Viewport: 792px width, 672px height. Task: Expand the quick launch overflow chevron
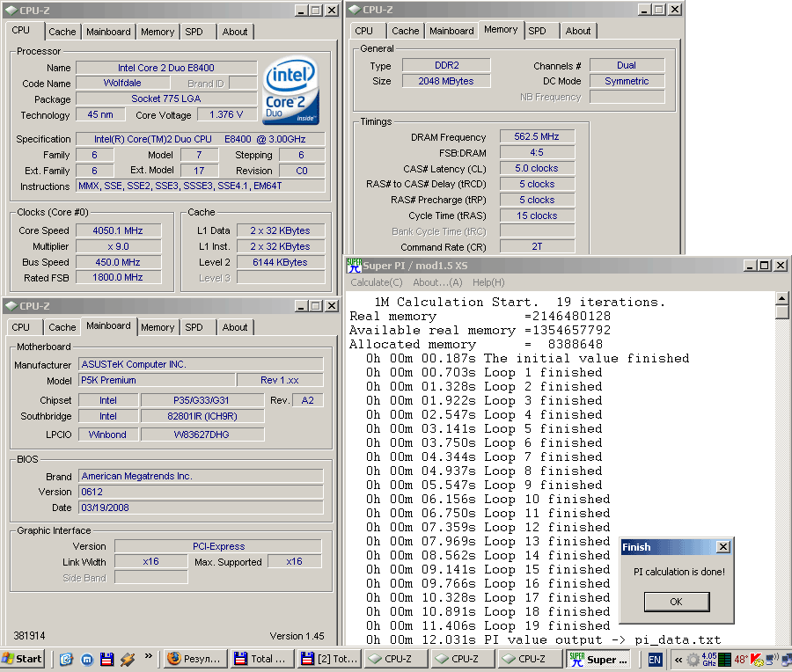(x=148, y=656)
